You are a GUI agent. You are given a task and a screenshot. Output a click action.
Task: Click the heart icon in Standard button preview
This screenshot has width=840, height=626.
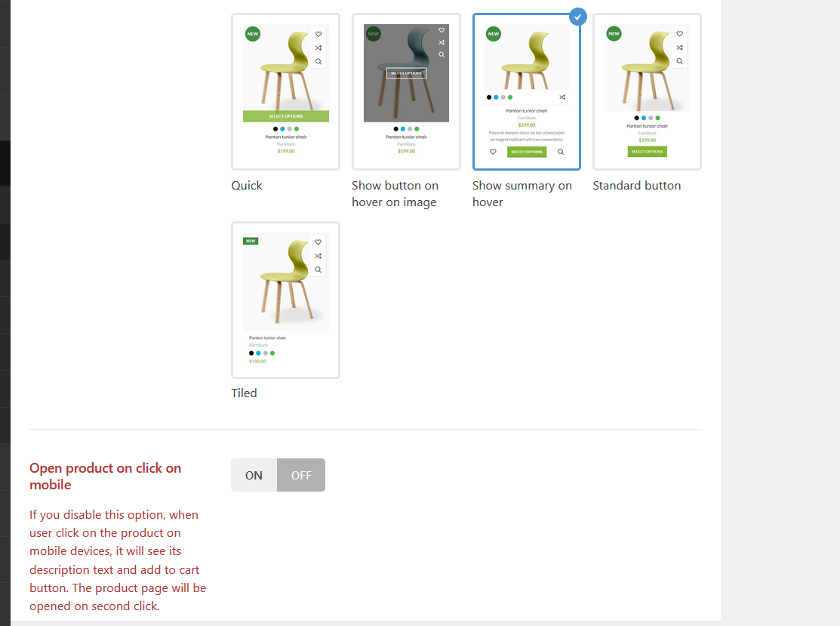click(679, 34)
